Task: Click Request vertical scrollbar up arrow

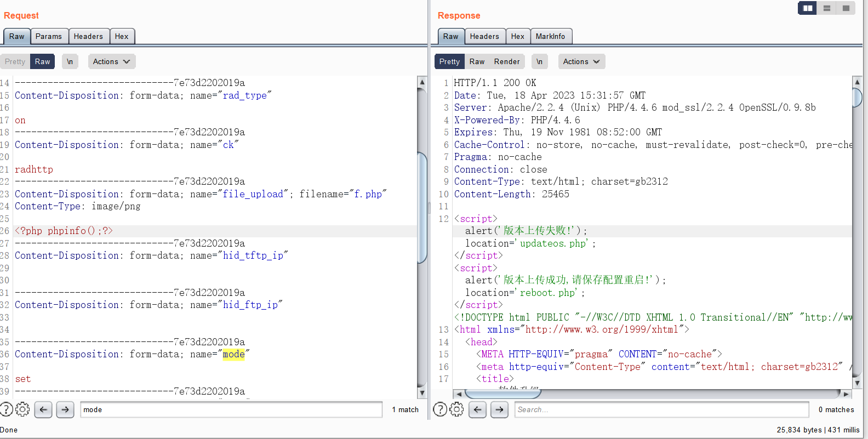Action: click(422, 82)
